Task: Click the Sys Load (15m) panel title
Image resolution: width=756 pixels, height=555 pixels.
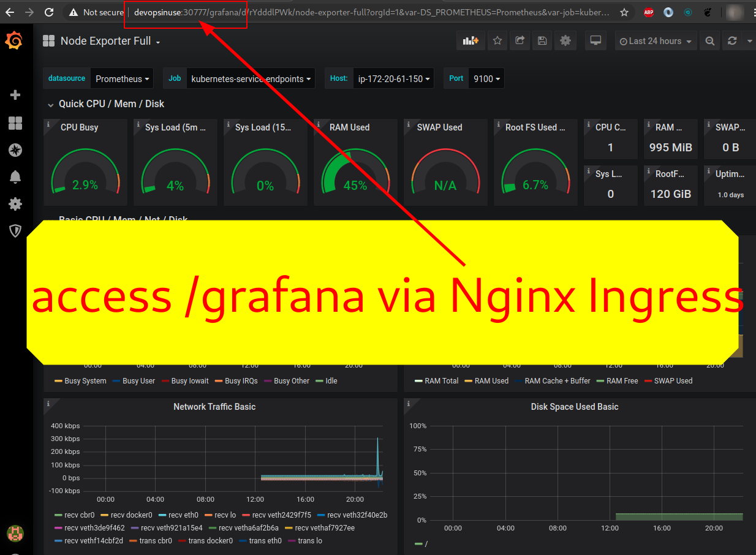Action: click(x=263, y=127)
